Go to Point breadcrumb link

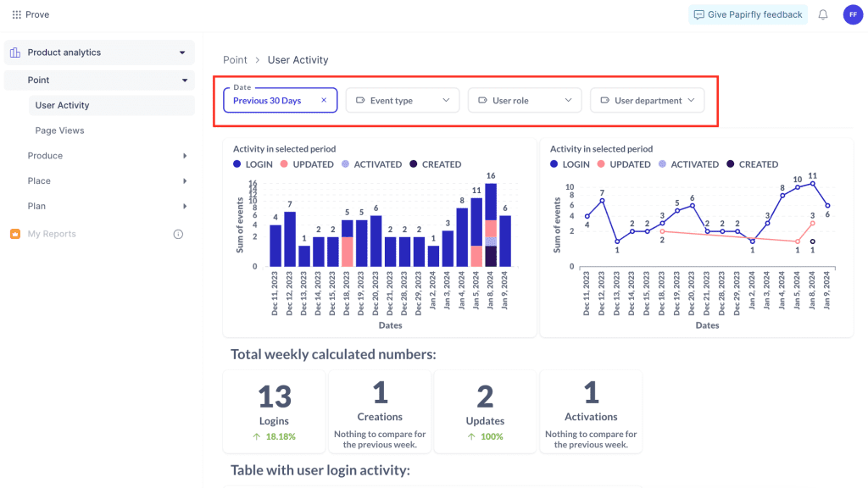pos(236,60)
